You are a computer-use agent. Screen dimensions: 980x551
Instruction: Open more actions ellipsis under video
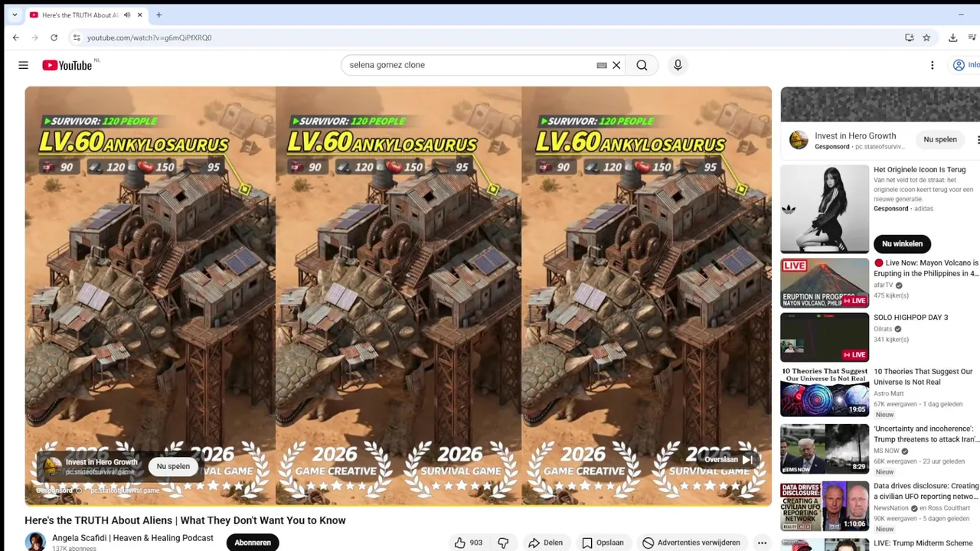(762, 543)
